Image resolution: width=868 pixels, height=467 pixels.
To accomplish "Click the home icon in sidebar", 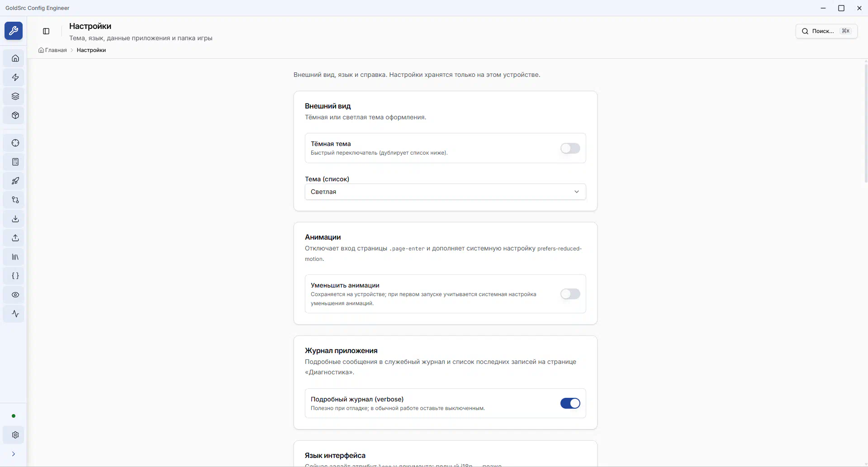I will [x=15, y=58].
